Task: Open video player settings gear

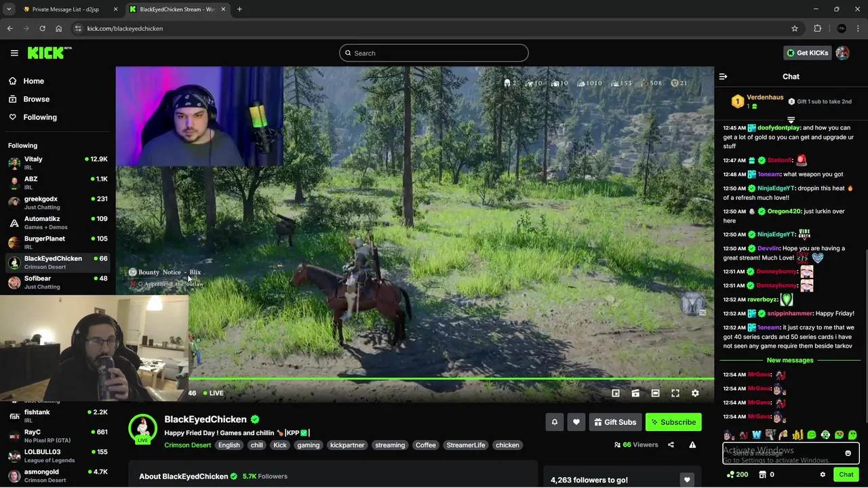Action: 695,393
